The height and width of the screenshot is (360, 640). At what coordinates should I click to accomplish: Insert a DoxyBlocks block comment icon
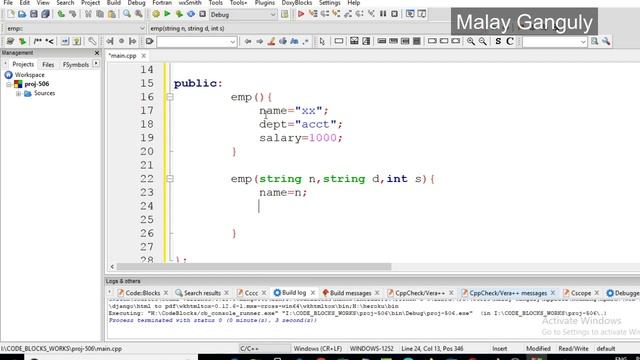point(38,41)
